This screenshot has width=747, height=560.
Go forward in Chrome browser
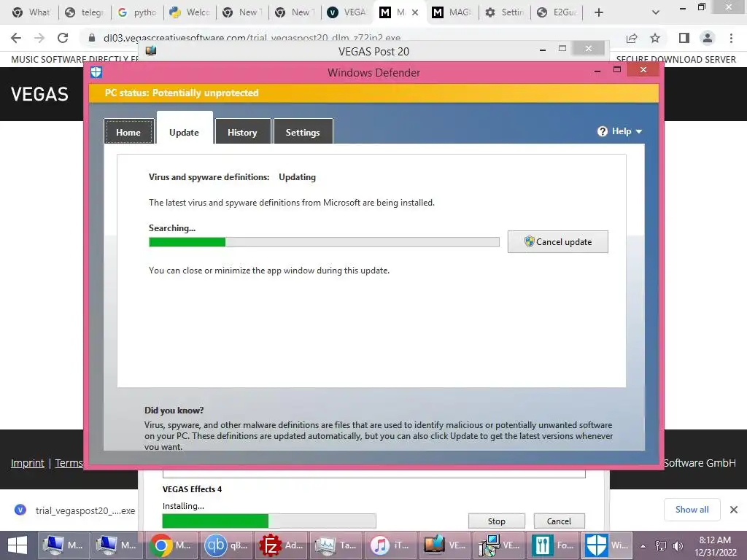(39, 38)
